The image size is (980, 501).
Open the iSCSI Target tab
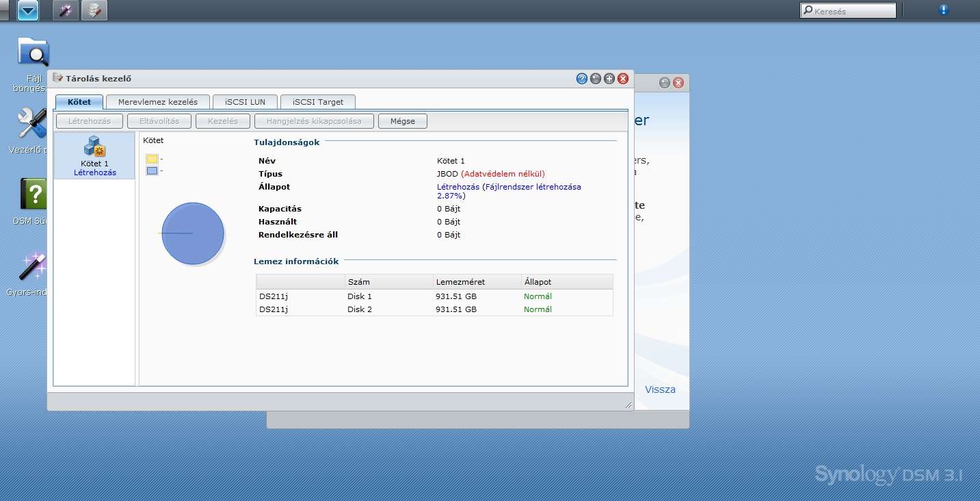[318, 102]
